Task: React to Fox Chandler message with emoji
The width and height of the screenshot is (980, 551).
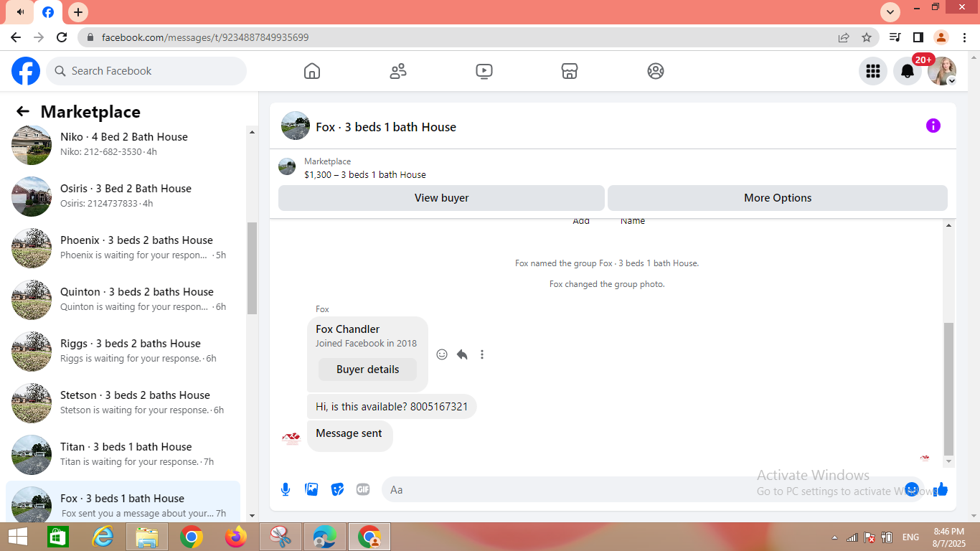Action: pos(442,354)
